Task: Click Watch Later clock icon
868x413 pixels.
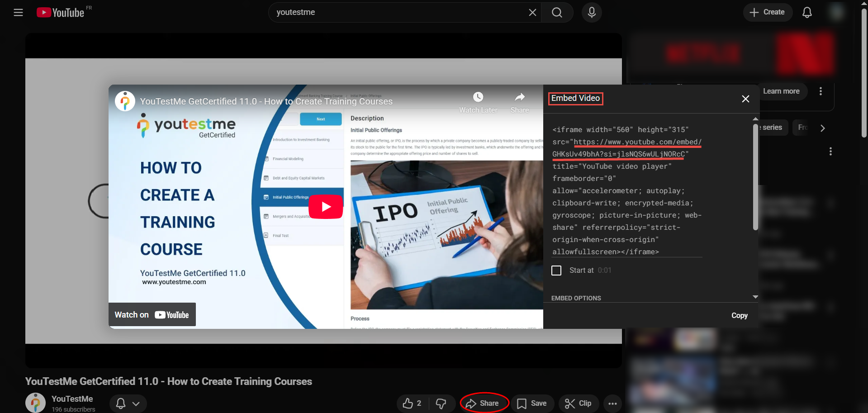Action: click(478, 97)
